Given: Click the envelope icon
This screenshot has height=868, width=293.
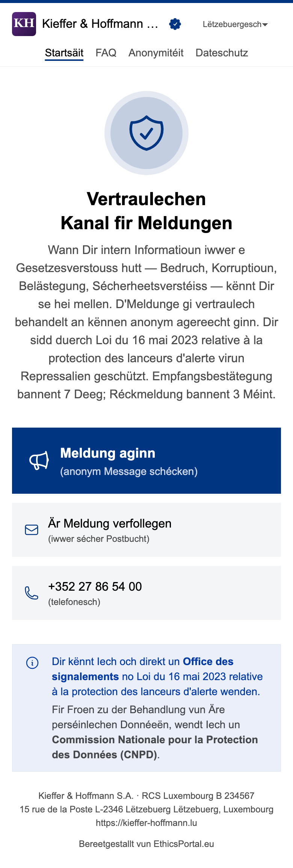Looking at the screenshot, I should pos(32,530).
